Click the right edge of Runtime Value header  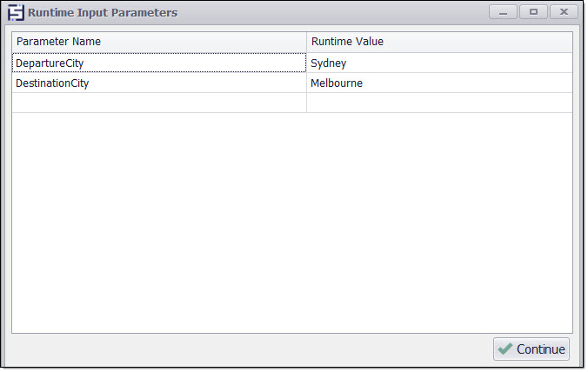coord(571,42)
